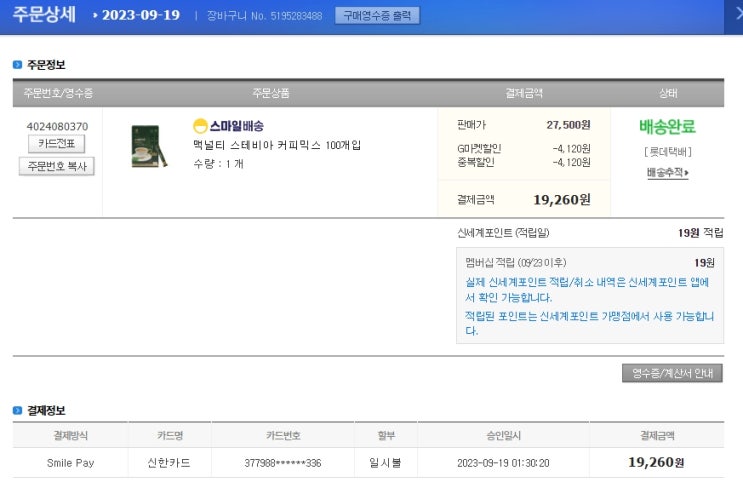Click the [롯데택배] courier text

[667, 152]
